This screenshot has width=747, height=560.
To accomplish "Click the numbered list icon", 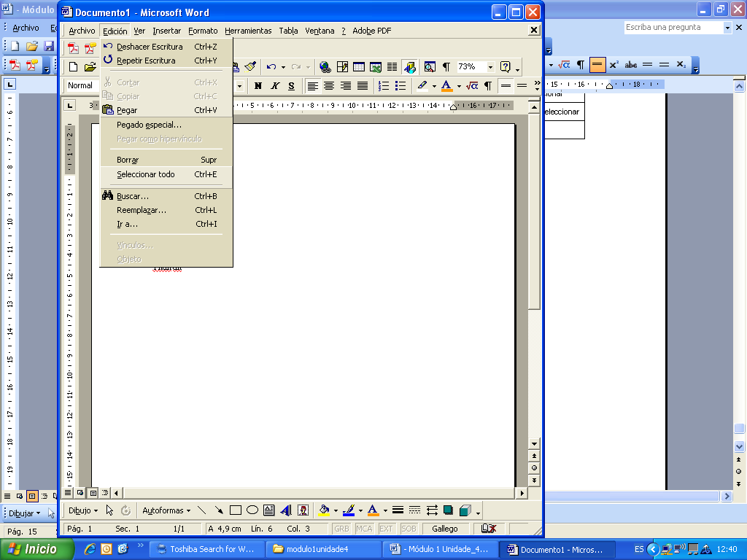I will point(384,86).
